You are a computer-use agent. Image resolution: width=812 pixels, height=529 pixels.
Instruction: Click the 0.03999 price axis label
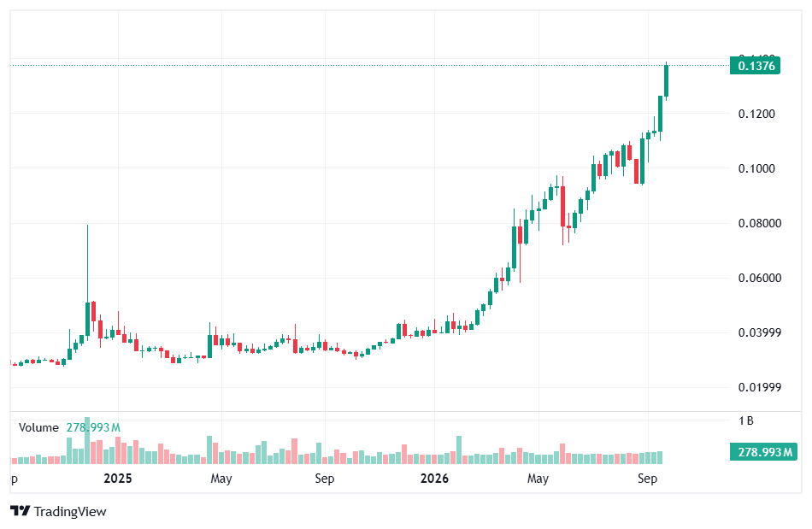point(760,332)
